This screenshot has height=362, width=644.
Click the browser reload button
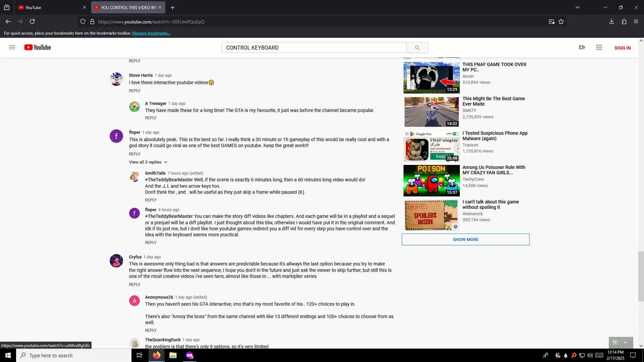point(32,21)
